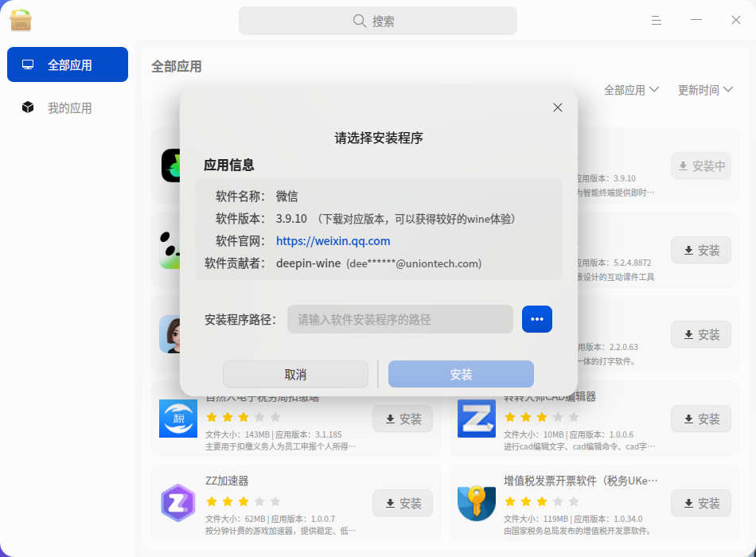
Task: Click 取消 to cancel the dialog
Action: click(295, 374)
